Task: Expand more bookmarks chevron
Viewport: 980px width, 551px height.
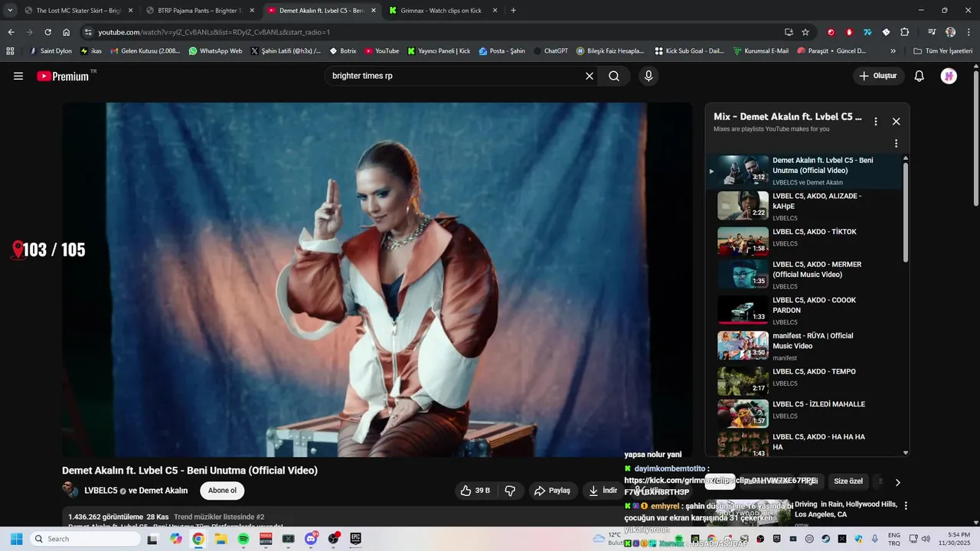Action: [893, 51]
